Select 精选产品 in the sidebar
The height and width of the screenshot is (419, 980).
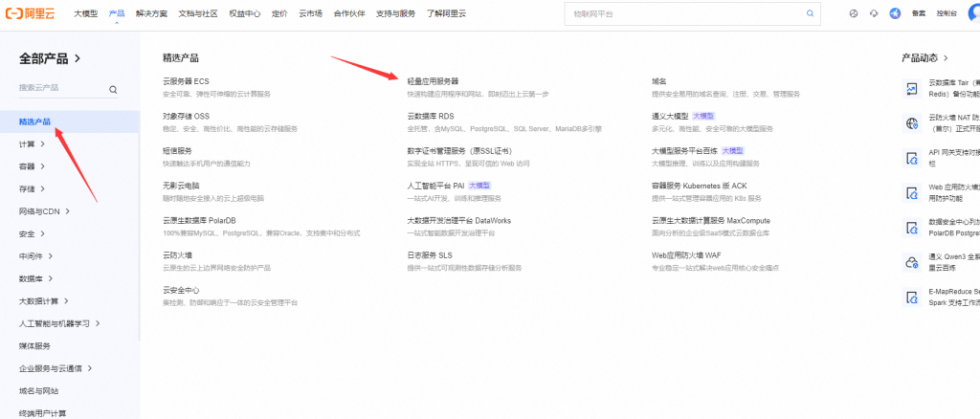point(69,121)
